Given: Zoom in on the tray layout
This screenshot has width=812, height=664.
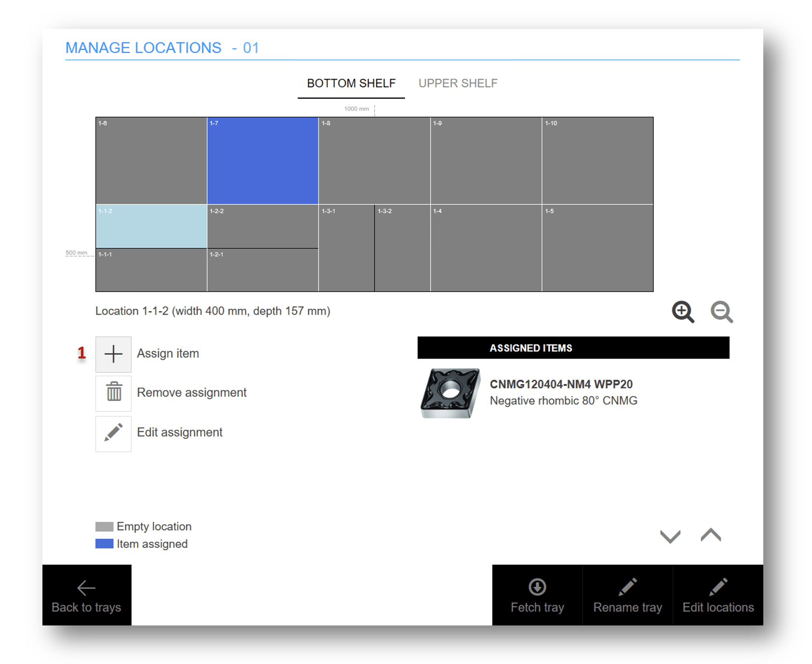Looking at the screenshot, I should [683, 312].
